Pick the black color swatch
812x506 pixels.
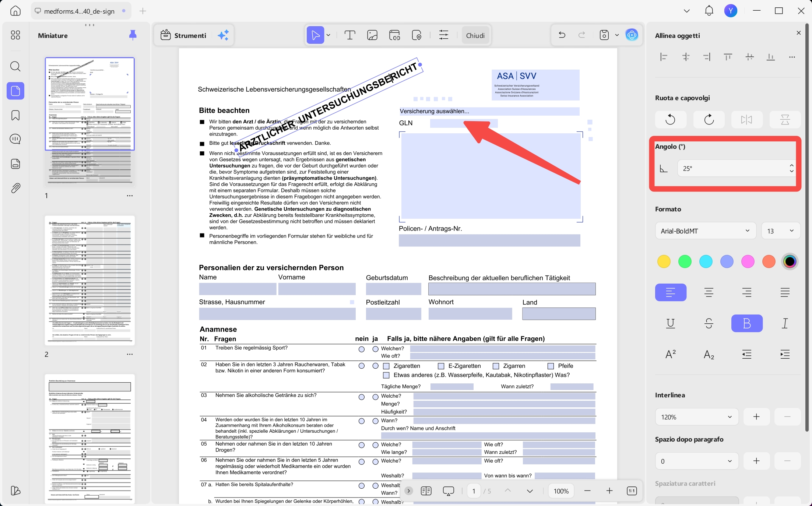pos(790,261)
